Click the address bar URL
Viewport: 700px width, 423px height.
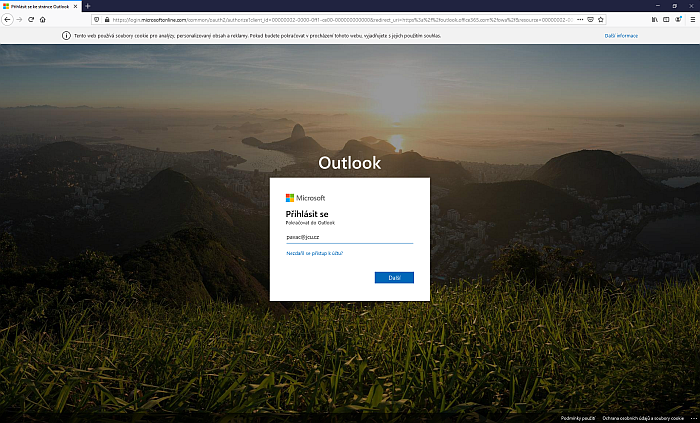pyautogui.click(x=342, y=20)
